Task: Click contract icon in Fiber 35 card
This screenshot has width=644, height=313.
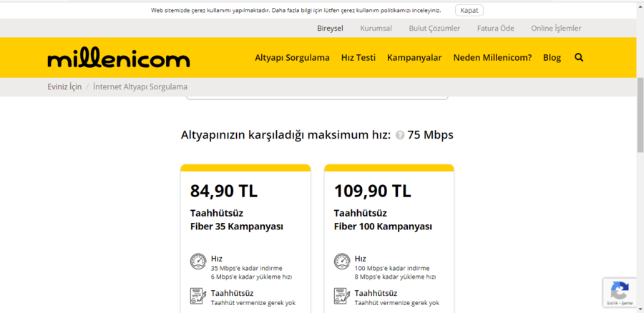Action: pyautogui.click(x=198, y=296)
